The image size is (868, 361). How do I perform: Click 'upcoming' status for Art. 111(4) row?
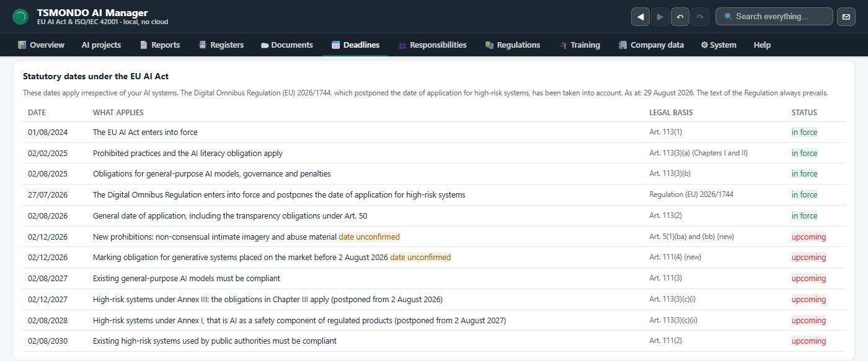coord(808,257)
